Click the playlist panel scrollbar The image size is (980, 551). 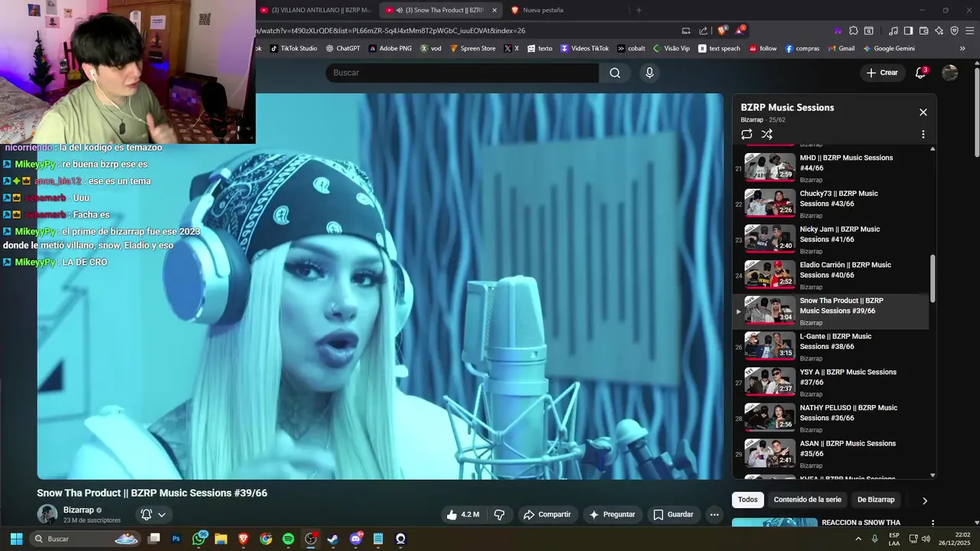click(x=933, y=279)
